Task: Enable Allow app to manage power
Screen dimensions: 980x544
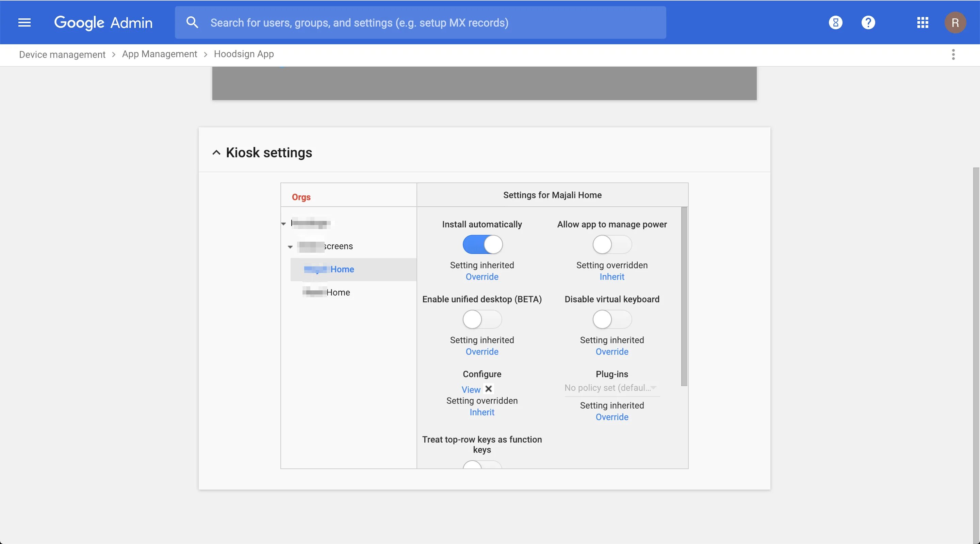Action: (612, 244)
